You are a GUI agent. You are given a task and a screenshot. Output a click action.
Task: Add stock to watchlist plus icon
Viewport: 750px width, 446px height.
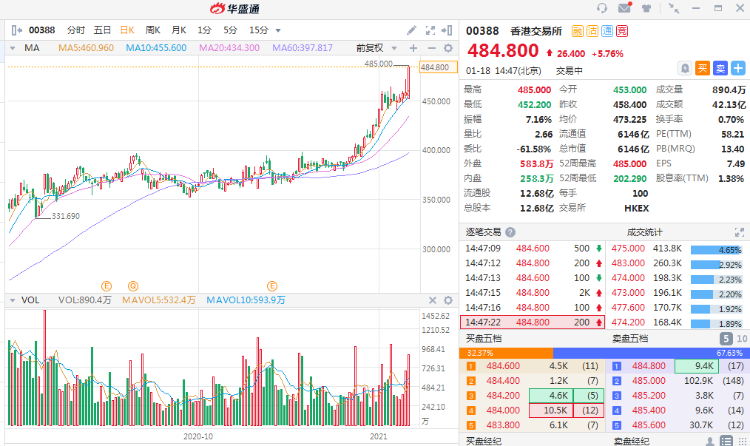point(737,69)
